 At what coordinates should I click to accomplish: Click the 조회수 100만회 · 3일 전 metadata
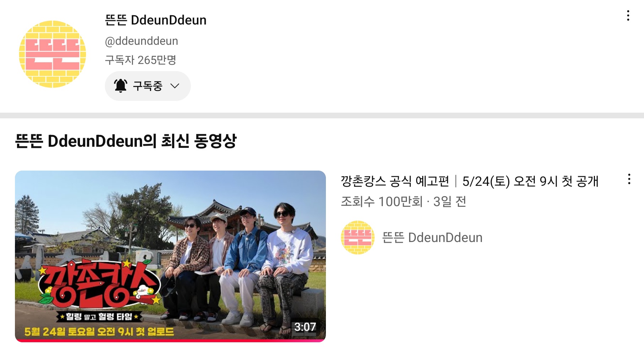(x=403, y=202)
